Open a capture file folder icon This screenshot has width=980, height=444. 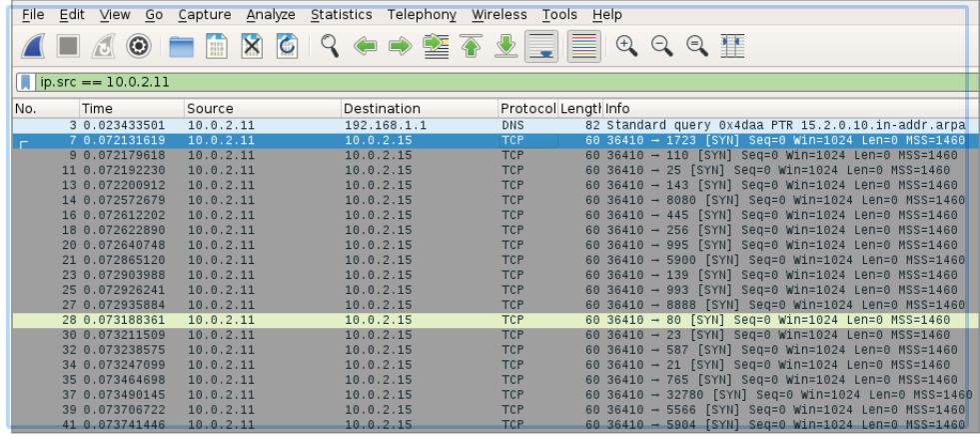(x=181, y=46)
